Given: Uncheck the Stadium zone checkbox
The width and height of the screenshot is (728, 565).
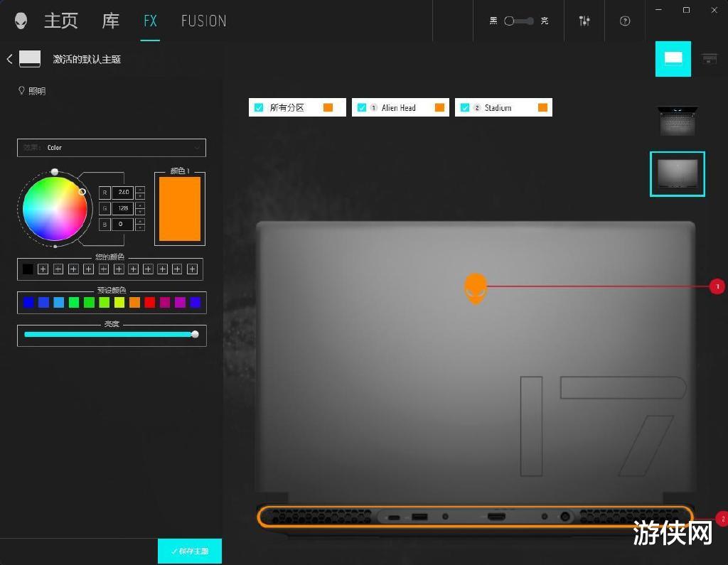Looking at the screenshot, I should point(465,108).
